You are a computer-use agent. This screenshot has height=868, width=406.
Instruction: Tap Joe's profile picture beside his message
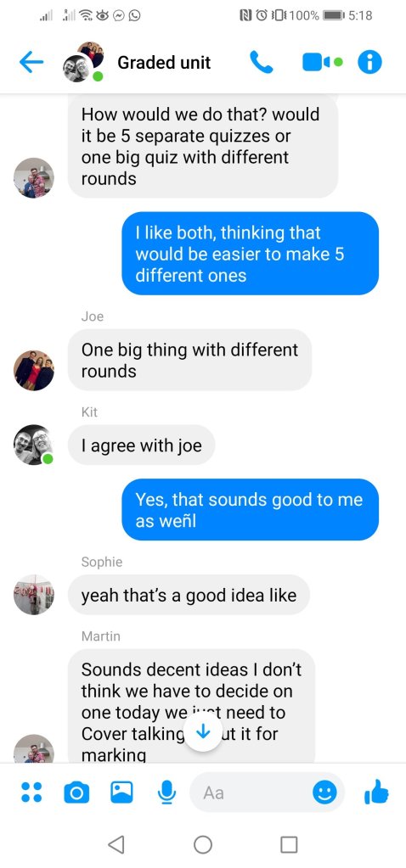(x=34, y=370)
